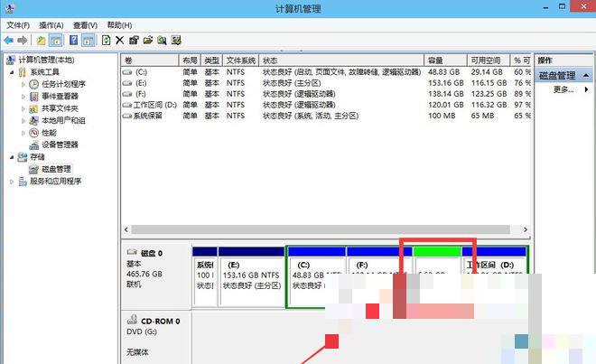Select the 设备管理器 device icon
The image size is (596, 364).
[x=33, y=145]
